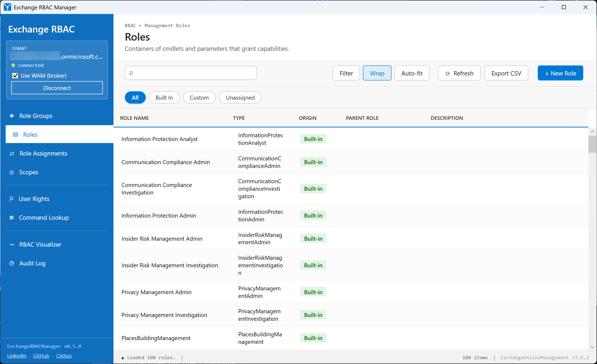The image size is (597, 364).
Task: Click the ExchangeOnlineManagement v3.9.2 status text
Action: pyautogui.click(x=545, y=358)
